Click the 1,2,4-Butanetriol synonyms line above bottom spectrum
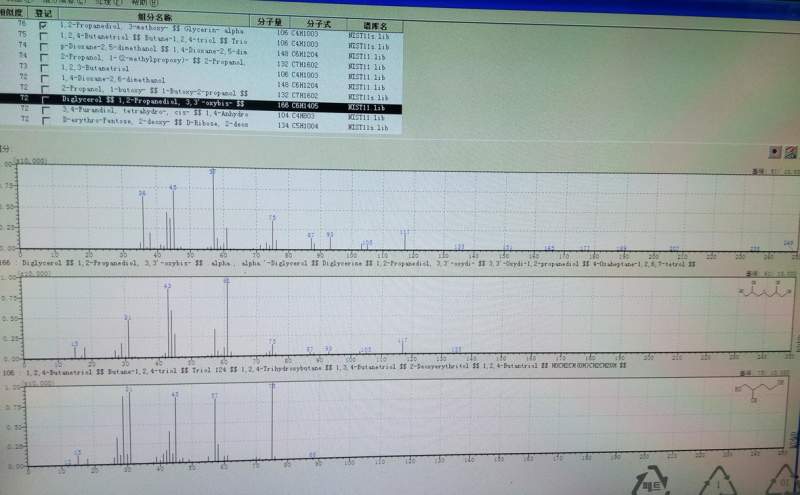 click(327, 369)
